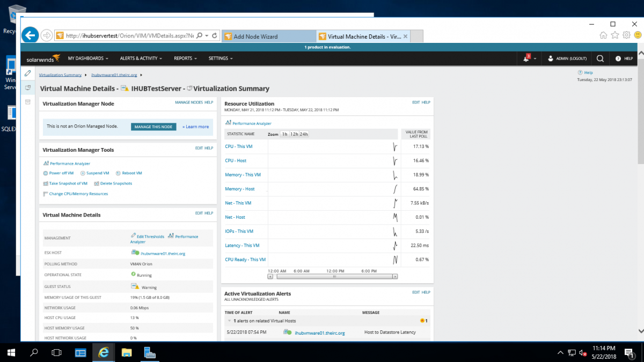Expand the MY DASHBOARDS menu

coord(87,58)
